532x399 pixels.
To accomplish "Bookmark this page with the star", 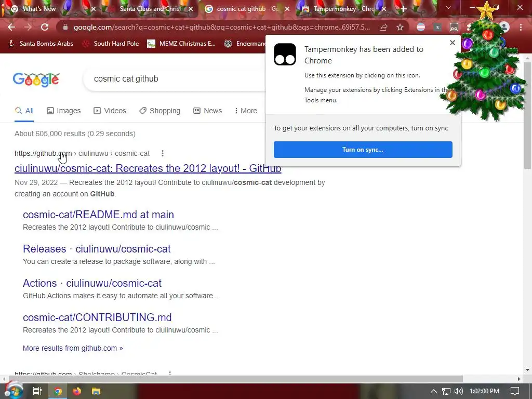I will point(400,27).
